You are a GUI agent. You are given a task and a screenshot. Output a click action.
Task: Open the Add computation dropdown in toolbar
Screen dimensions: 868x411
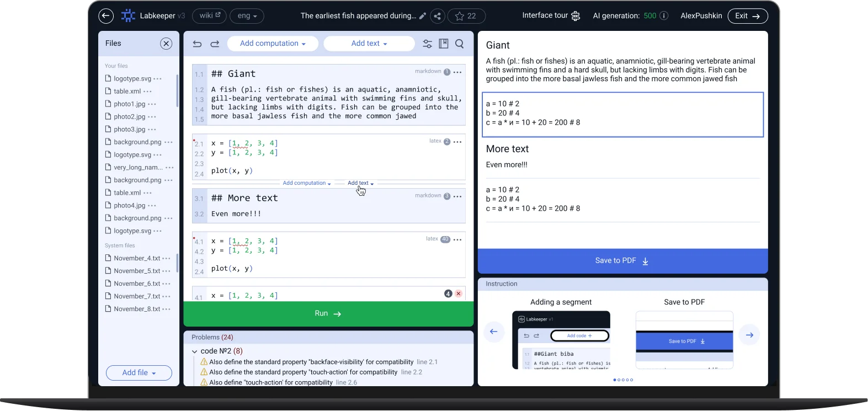click(x=273, y=44)
